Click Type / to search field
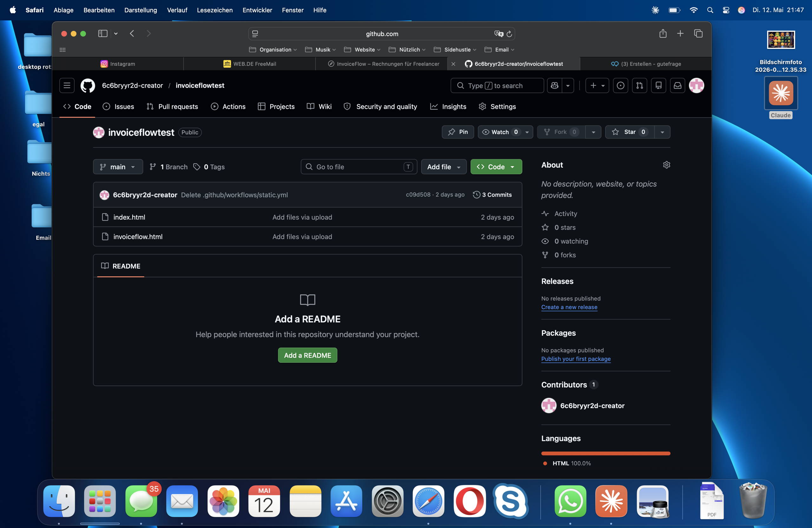812x528 pixels. pos(497,85)
